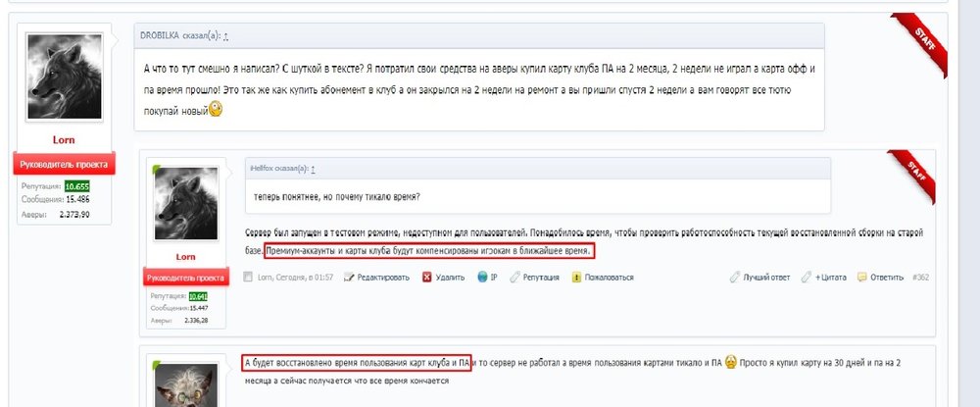Click the nested post's Руководитель проекта banner
980x407 pixels.
(x=186, y=278)
